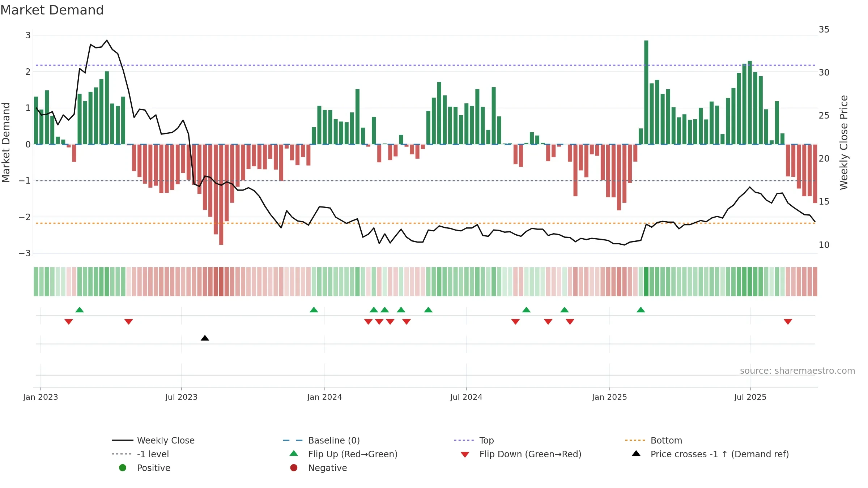Click the Baseline (0) dashed blue legend symbol
868x488 pixels.
293,440
